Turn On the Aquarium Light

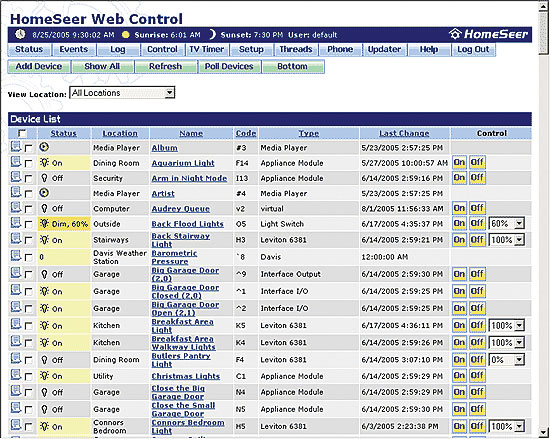pos(459,162)
